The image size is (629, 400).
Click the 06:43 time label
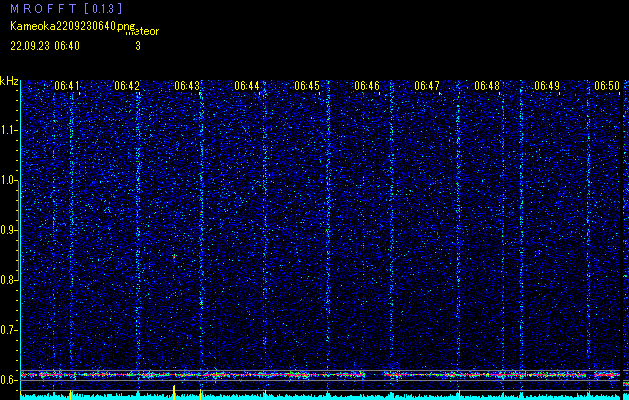point(187,86)
